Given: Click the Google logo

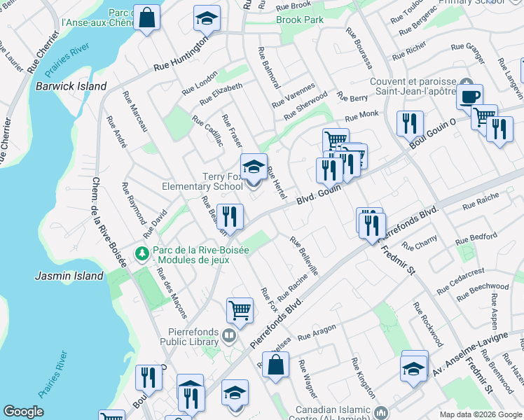Looking at the screenshot, I should (23, 411).
